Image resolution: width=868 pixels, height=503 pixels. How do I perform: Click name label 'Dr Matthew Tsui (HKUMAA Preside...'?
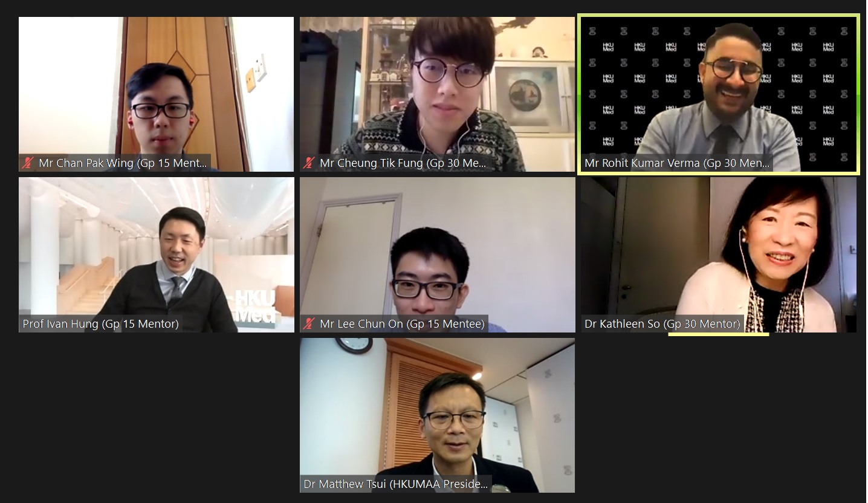[x=395, y=484]
